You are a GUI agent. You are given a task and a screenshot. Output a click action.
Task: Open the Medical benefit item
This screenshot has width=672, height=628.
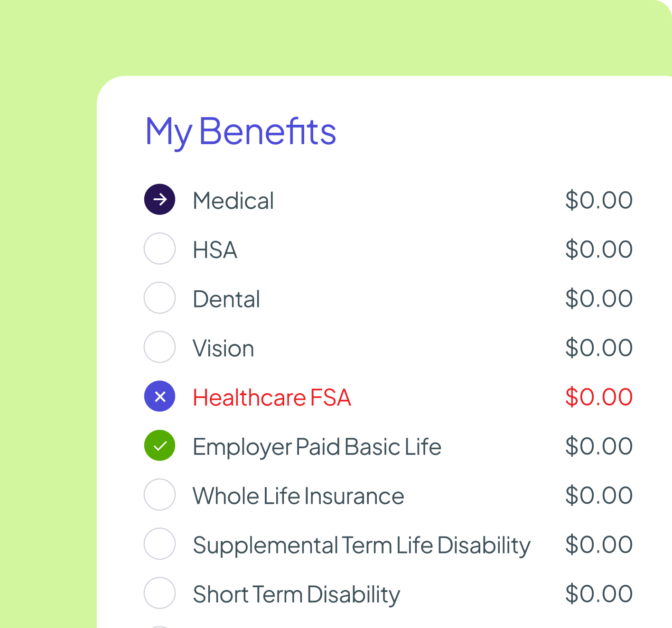pyautogui.click(x=233, y=201)
